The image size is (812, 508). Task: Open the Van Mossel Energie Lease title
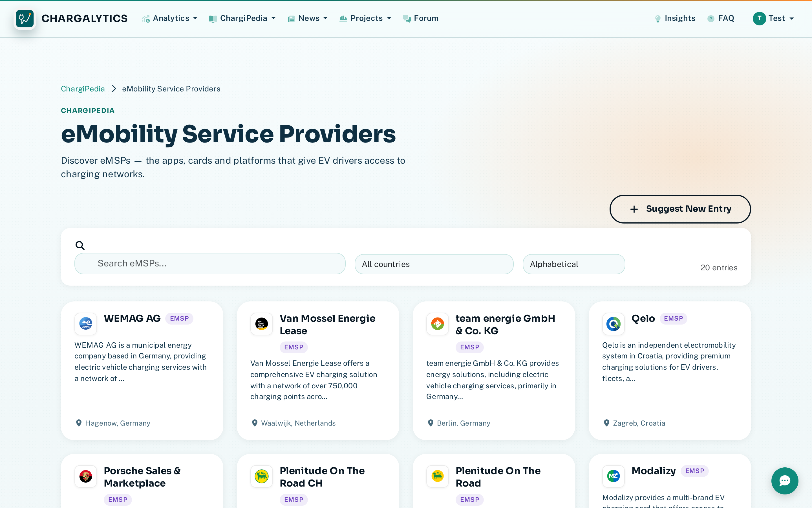(328, 324)
